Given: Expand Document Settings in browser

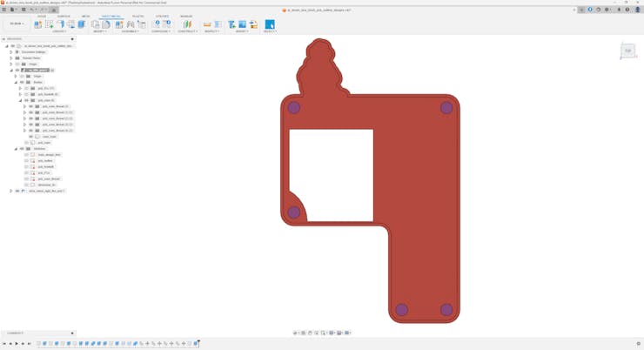Looking at the screenshot, I should tap(11, 52).
